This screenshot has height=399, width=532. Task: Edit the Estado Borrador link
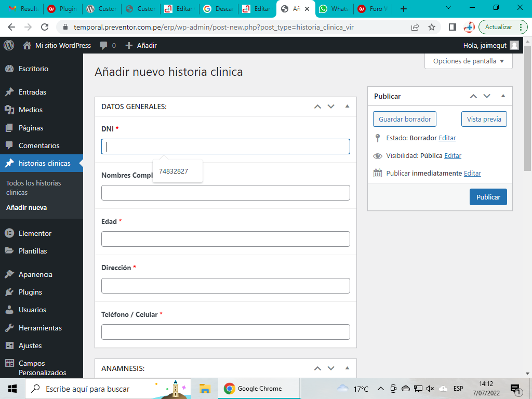(447, 138)
